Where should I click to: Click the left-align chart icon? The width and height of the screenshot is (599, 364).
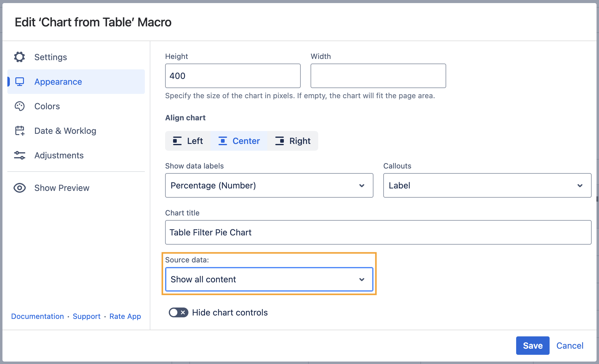tap(177, 141)
